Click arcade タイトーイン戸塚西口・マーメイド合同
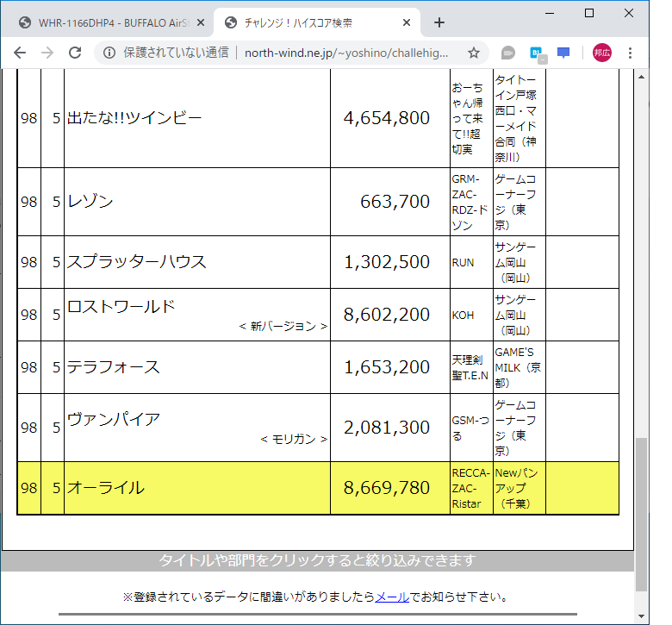Viewport: 672px width, 625px height. (x=515, y=118)
